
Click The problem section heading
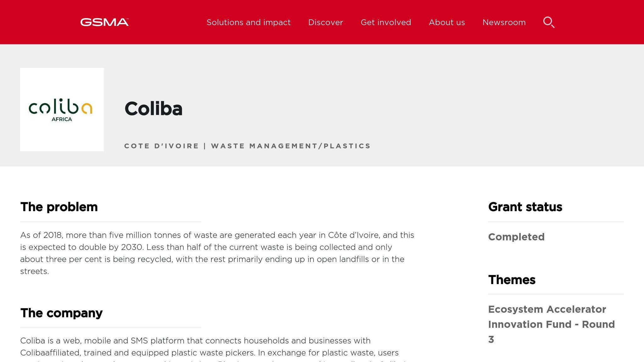[59, 207]
